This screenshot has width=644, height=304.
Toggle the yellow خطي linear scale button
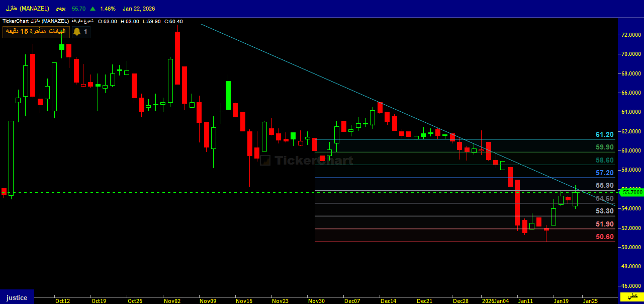click(632, 297)
